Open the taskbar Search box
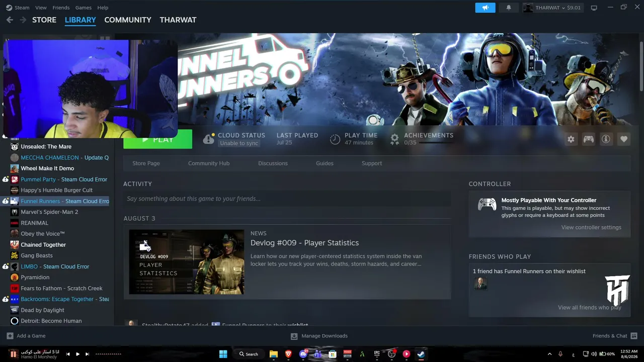Screen dimensions: 644x362 click(249, 354)
